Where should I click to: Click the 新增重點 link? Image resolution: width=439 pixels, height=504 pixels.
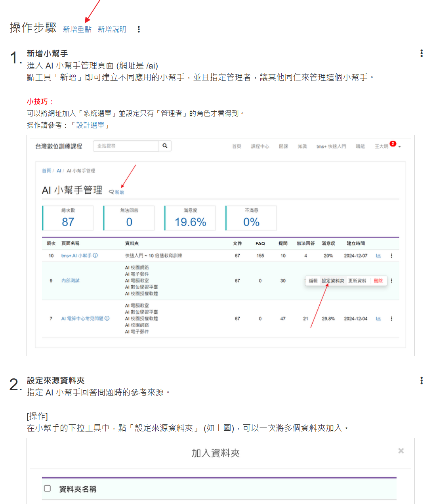tap(77, 29)
